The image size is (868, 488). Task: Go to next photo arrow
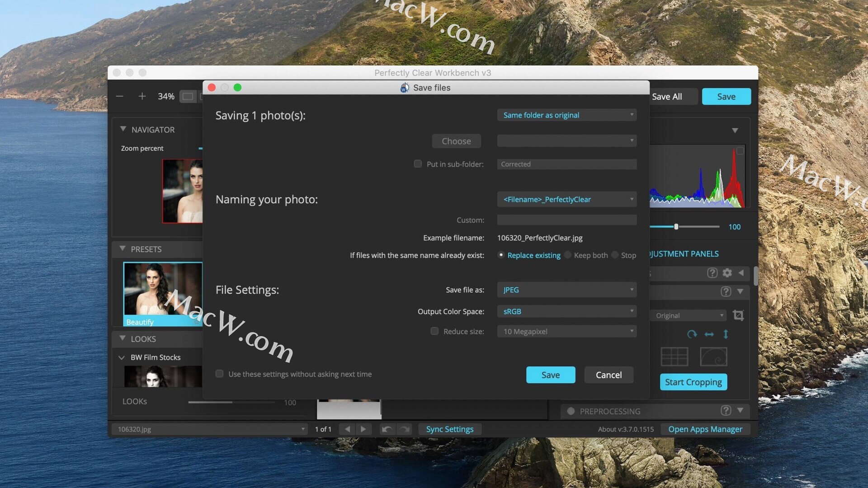click(363, 429)
